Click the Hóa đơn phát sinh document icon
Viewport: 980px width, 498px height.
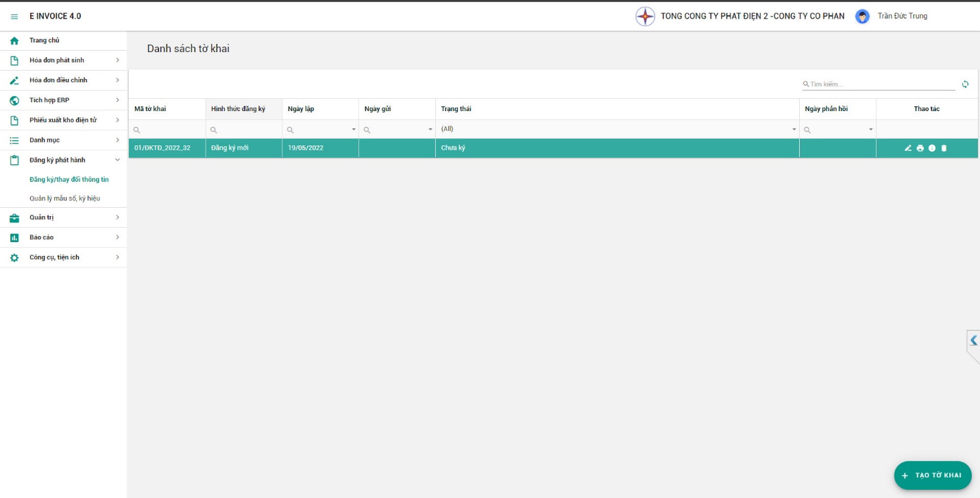click(x=14, y=61)
